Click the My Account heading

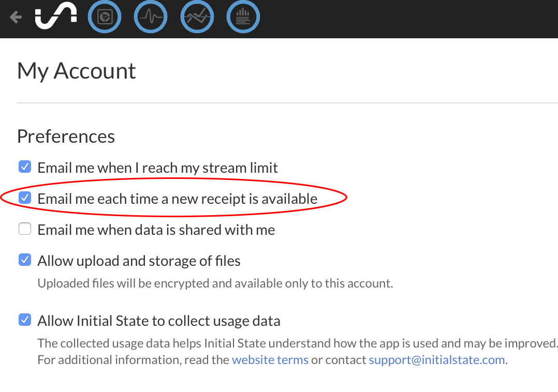coord(77,71)
